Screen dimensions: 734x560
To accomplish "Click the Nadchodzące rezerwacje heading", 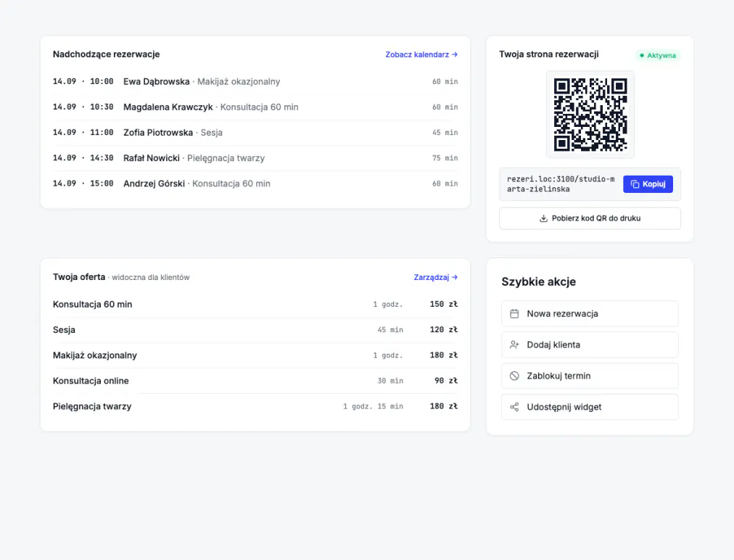I will (107, 54).
